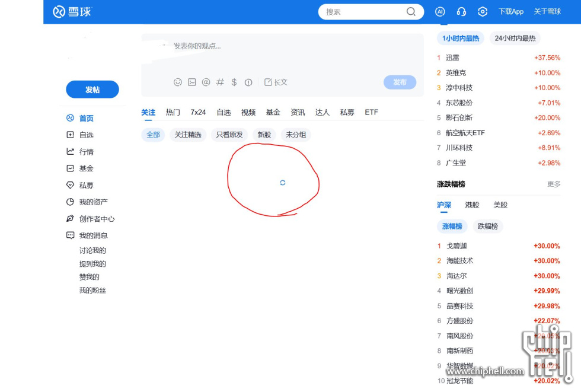Click the 行情 chart sidebar icon

(x=70, y=152)
